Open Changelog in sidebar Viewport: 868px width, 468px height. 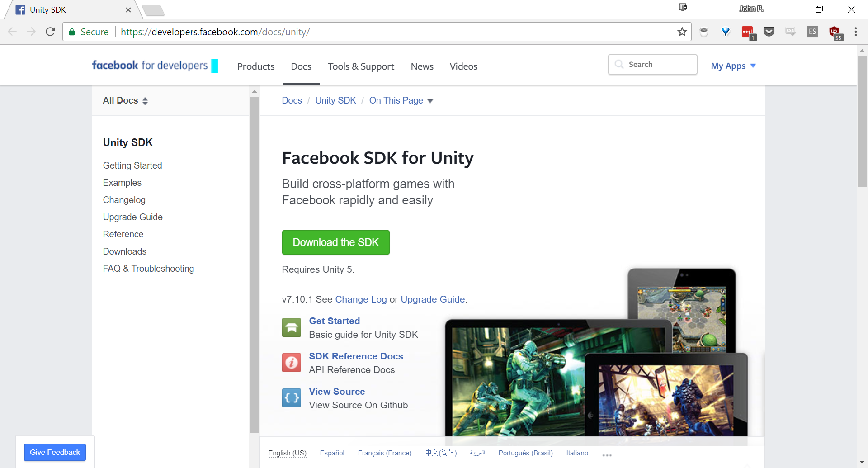point(124,200)
